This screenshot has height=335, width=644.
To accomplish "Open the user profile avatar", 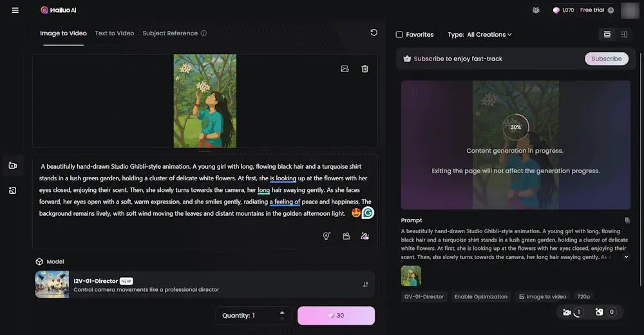I will click(x=630, y=10).
